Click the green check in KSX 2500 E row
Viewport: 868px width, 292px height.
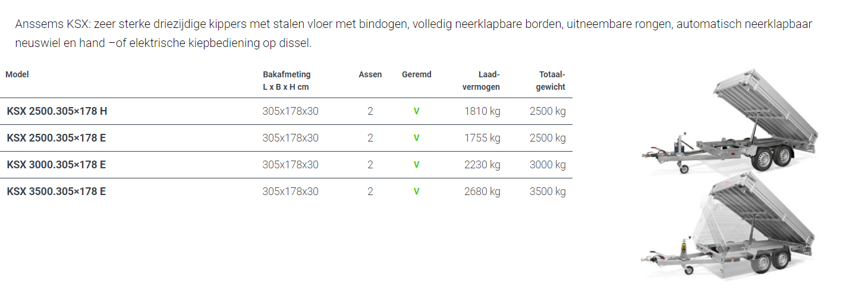coord(416,138)
